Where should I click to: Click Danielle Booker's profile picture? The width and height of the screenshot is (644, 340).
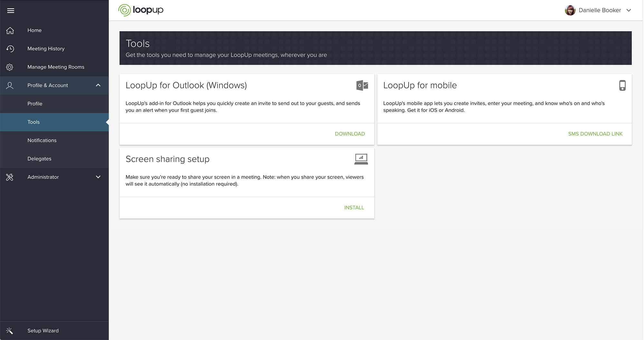coord(570,10)
